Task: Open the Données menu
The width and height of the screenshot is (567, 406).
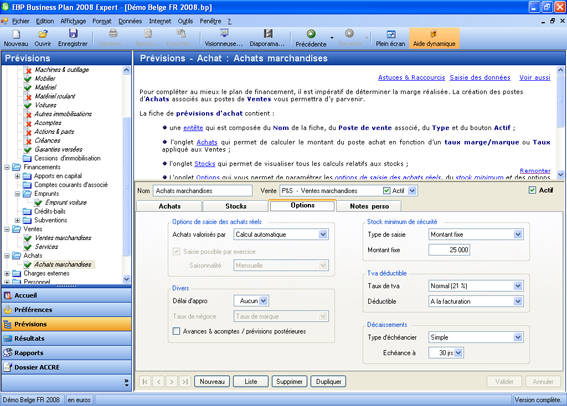Action: pyautogui.click(x=130, y=21)
